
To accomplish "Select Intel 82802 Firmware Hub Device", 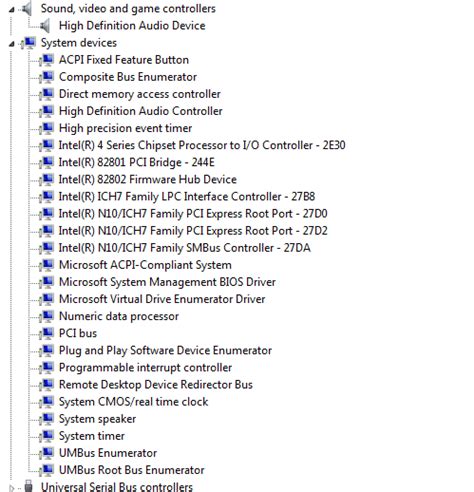I will [148, 180].
